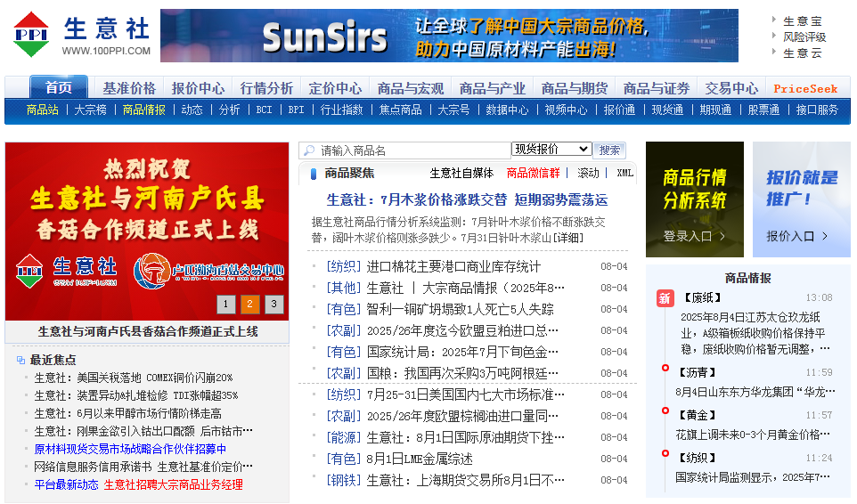Open 智利一铜矿坍塌致1人死亡5人失踪 article
The width and height of the screenshot is (857, 504).
460,309
